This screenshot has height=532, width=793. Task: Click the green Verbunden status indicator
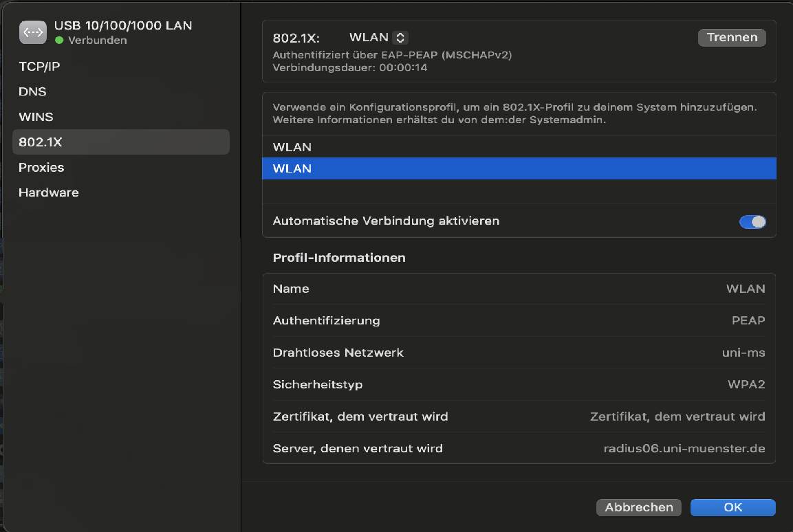tap(59, 41)
